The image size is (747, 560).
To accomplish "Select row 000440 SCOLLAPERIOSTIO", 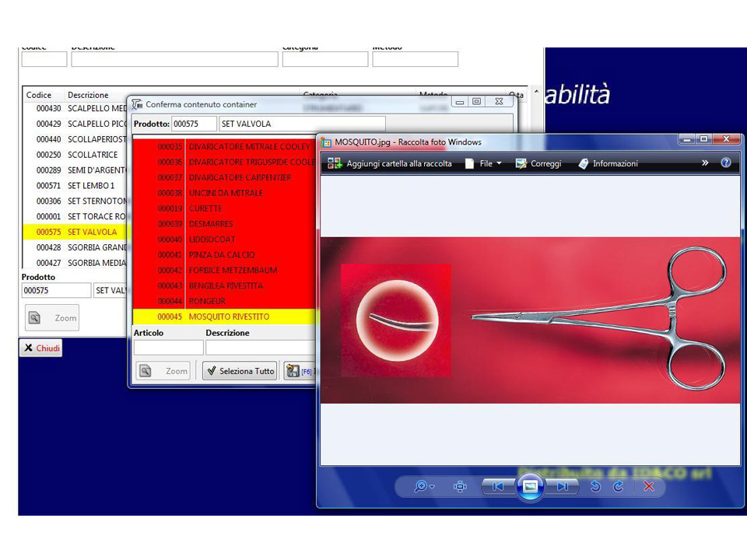I will click(x=75, y=139).
